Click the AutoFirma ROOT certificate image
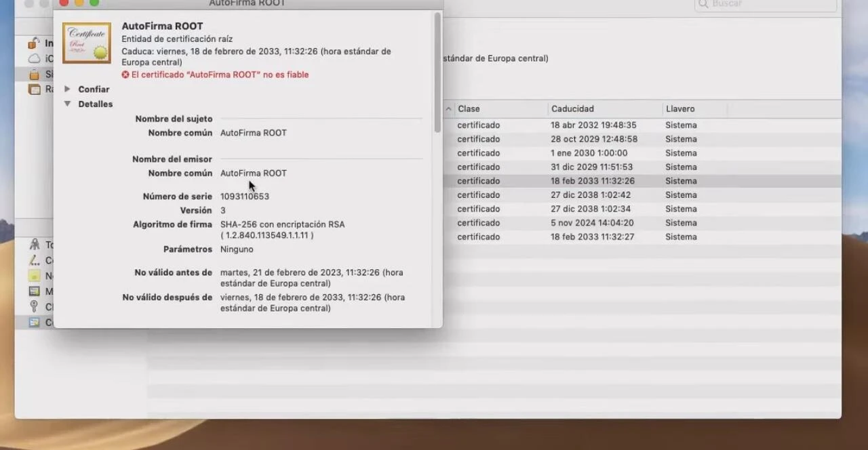Screen dimensions: 868x450 point(87,43)
